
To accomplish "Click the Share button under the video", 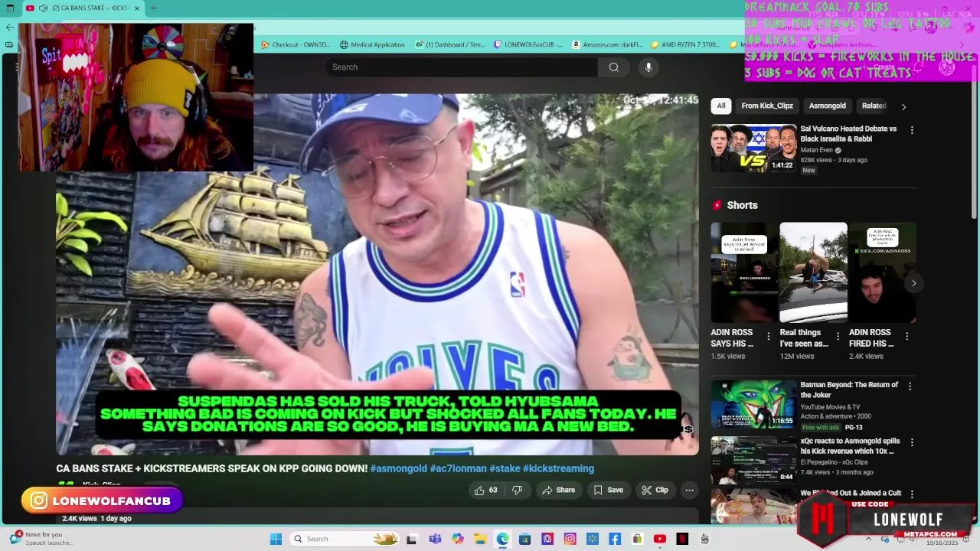I will [558, 491].
